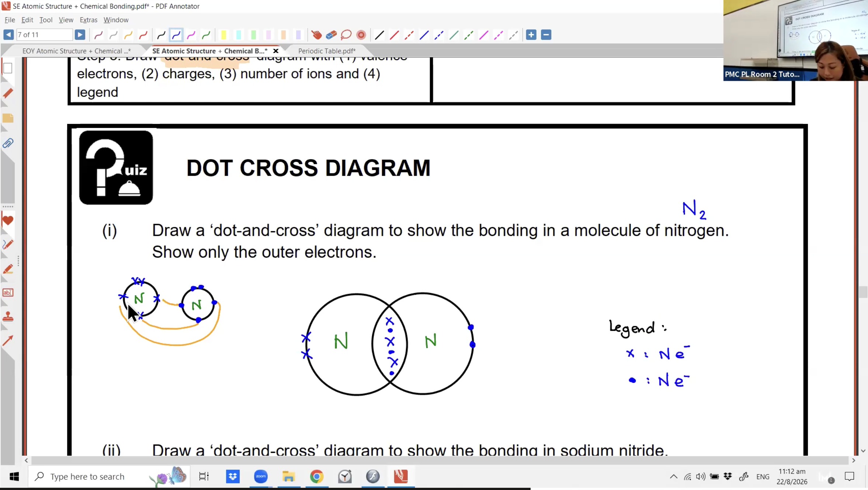Open the attachments paperclip panel
This screenshot has width=868, height=490.
(8, 143)
